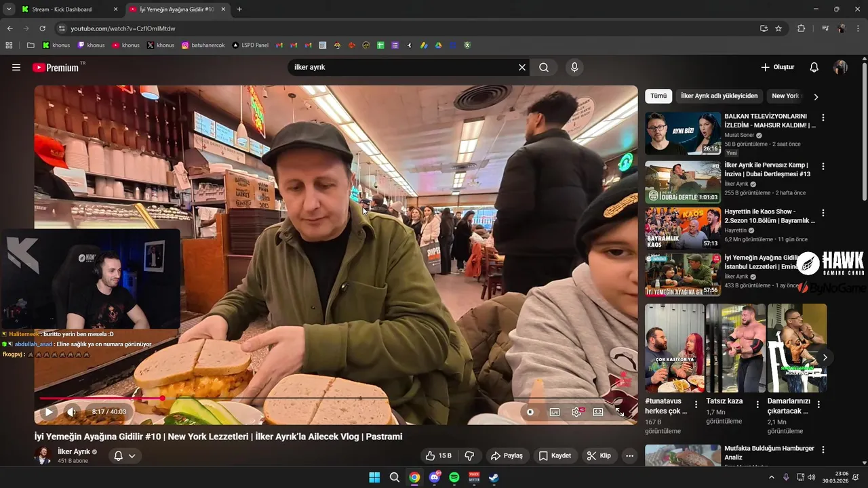868x488 pixels.
Task: Open subscription notification bell dropdown
Action: (125, 455)
